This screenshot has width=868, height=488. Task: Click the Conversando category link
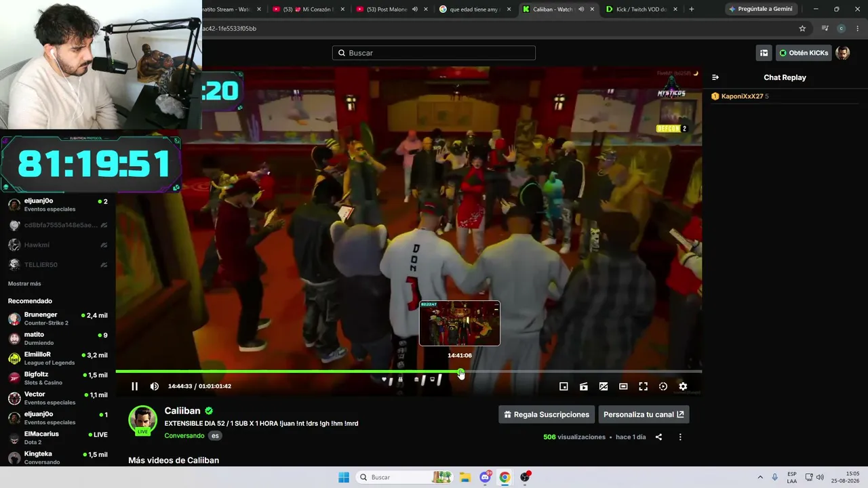[x=184, y=436]
